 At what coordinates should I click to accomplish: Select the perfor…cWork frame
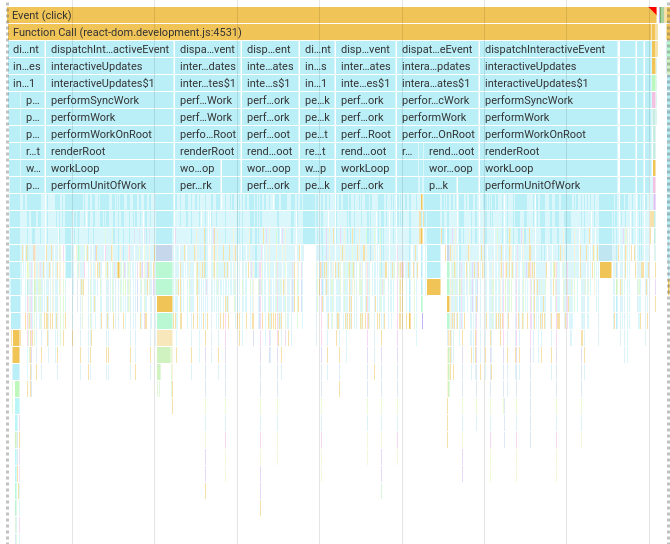pyautogui.click(x=438, y=100)
